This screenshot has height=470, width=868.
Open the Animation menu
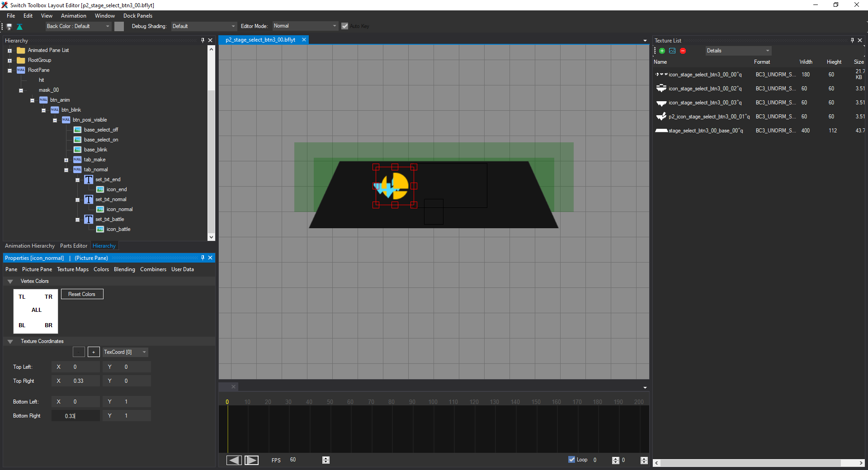[73, 16]
